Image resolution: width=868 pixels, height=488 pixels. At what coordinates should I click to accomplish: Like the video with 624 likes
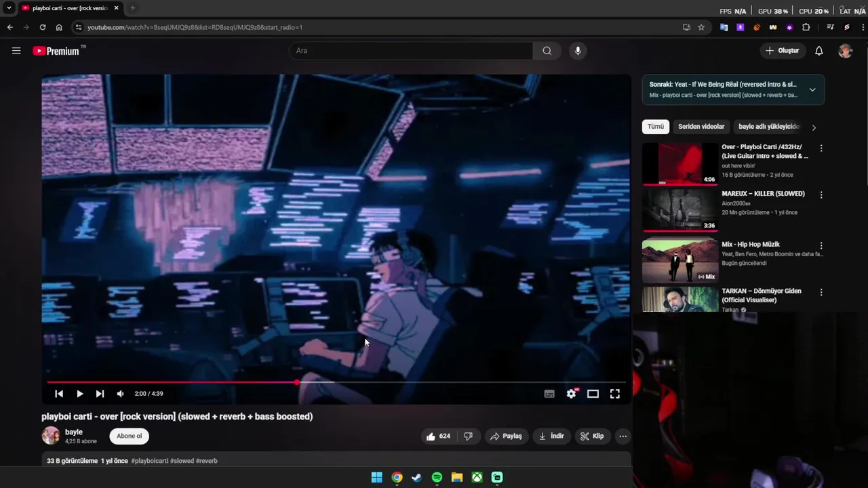(437, 436)
